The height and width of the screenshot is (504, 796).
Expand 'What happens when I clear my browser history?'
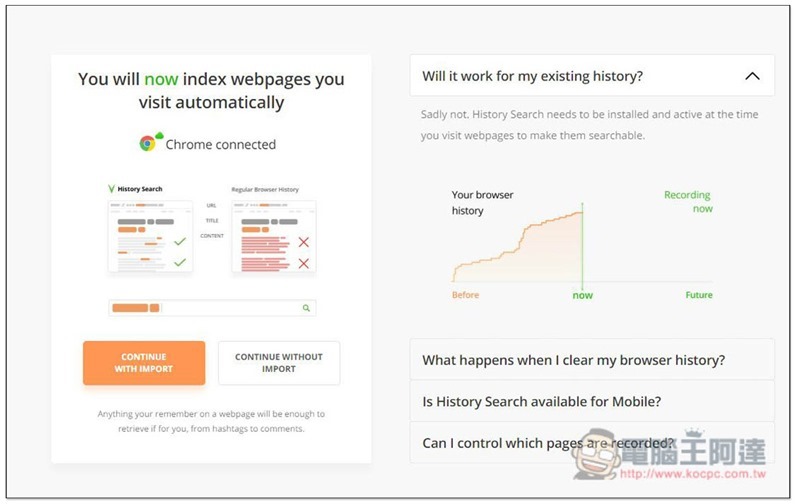[592, 360]
